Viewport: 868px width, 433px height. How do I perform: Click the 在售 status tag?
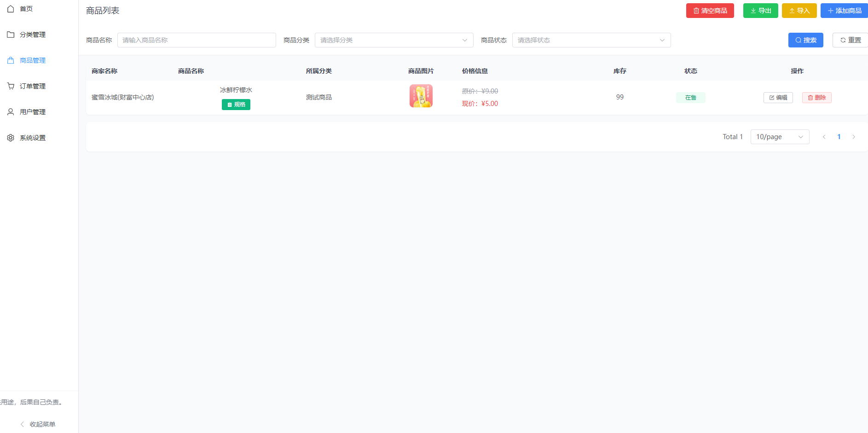click(x=691, y=98)
